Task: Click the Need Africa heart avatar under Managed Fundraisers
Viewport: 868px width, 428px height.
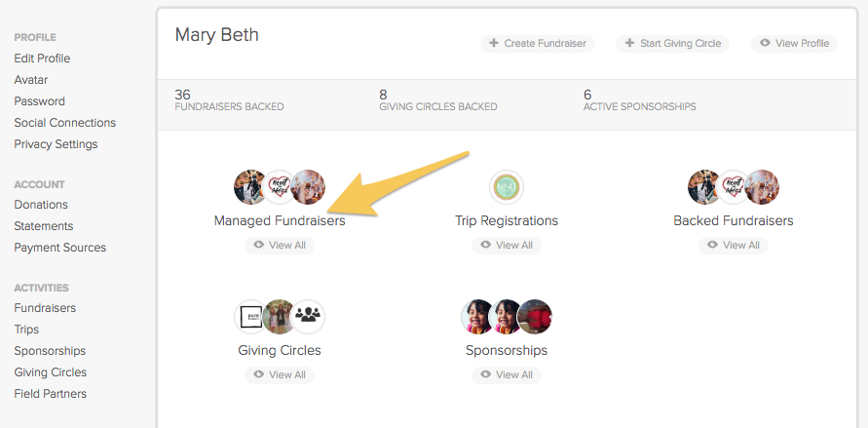Action: click(279, 187)
